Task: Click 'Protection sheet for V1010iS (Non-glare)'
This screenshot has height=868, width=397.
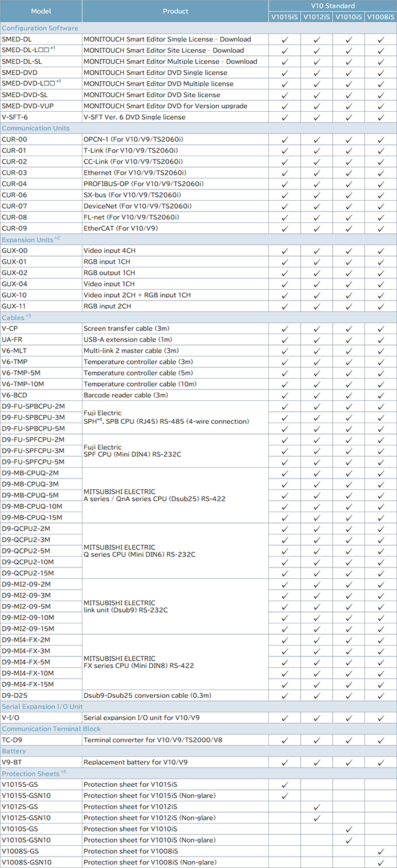Action: [149, 840]
